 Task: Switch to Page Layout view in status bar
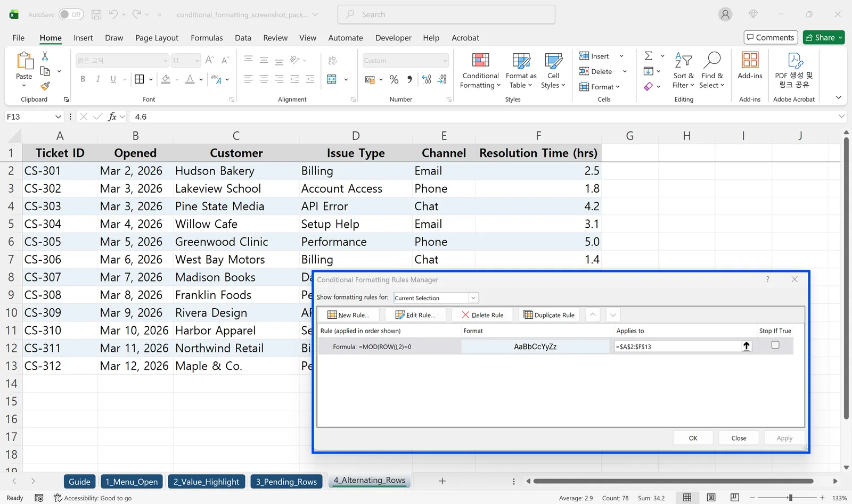click(711, 498)
